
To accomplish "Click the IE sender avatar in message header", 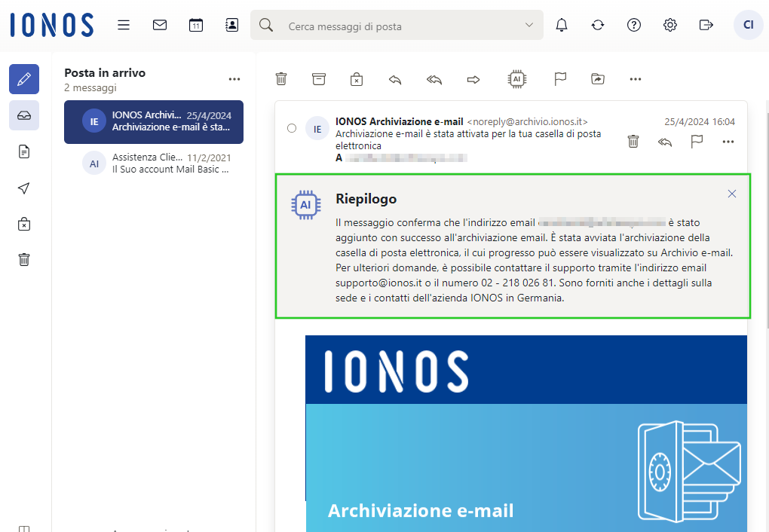I will tap(317, 128).
